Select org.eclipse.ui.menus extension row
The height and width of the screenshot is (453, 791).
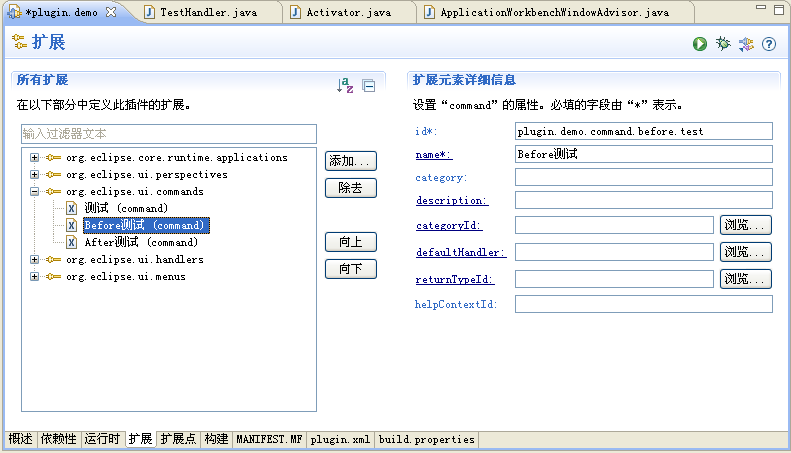tap(126, 276)
